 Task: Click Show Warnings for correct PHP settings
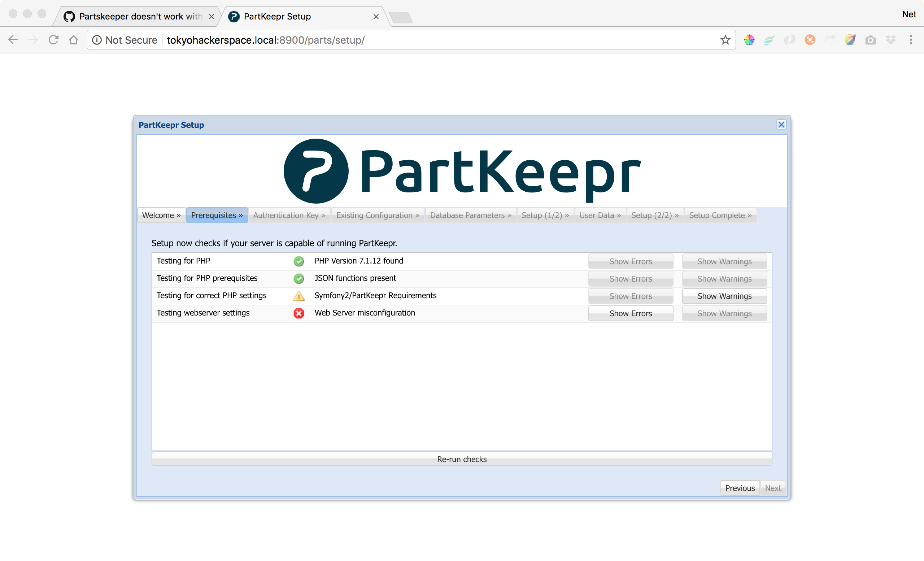pos(724,296)
